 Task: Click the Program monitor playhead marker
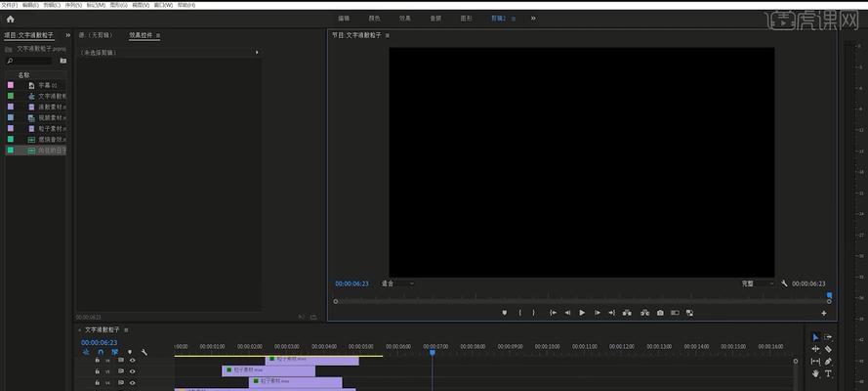pos(829,296)
